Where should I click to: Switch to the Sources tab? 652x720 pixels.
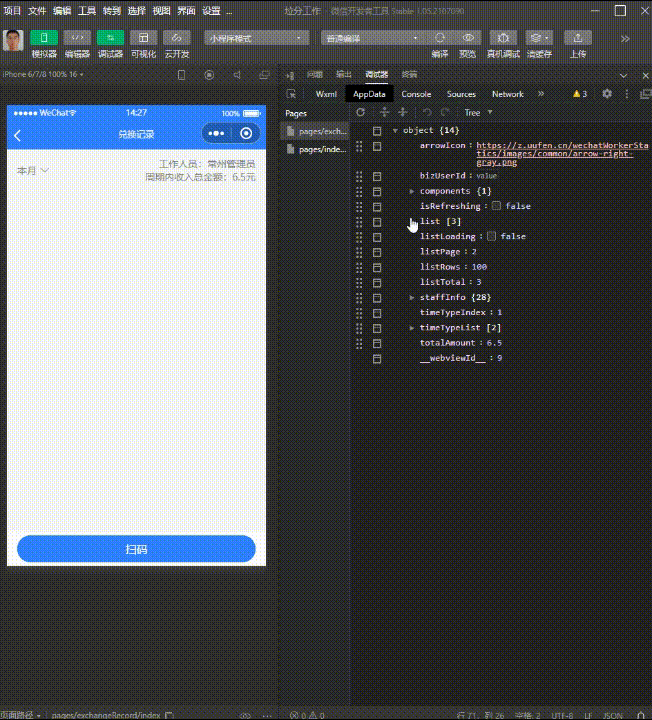pos(461,94)
